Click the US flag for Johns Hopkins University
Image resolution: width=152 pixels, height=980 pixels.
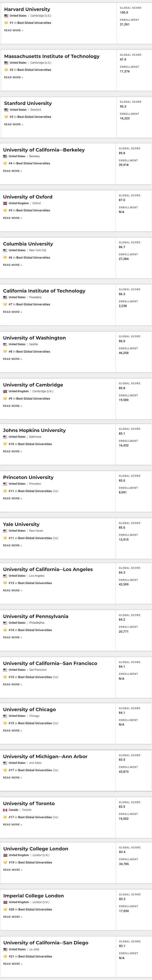point(5,437)
